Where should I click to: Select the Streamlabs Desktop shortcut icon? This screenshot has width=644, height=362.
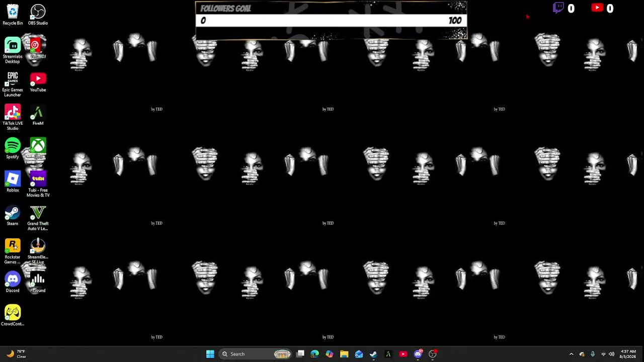pos(13,50)
